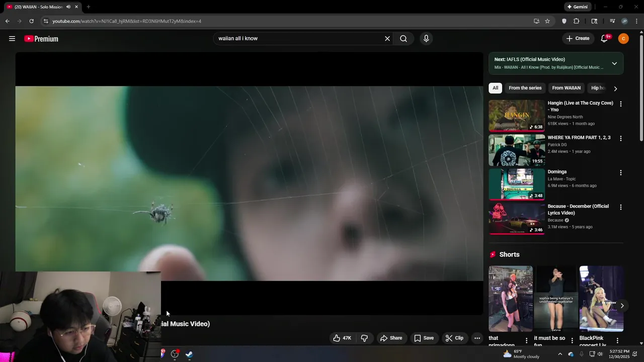Open options for 'it must be so fun' short

(x=572, y=341)
